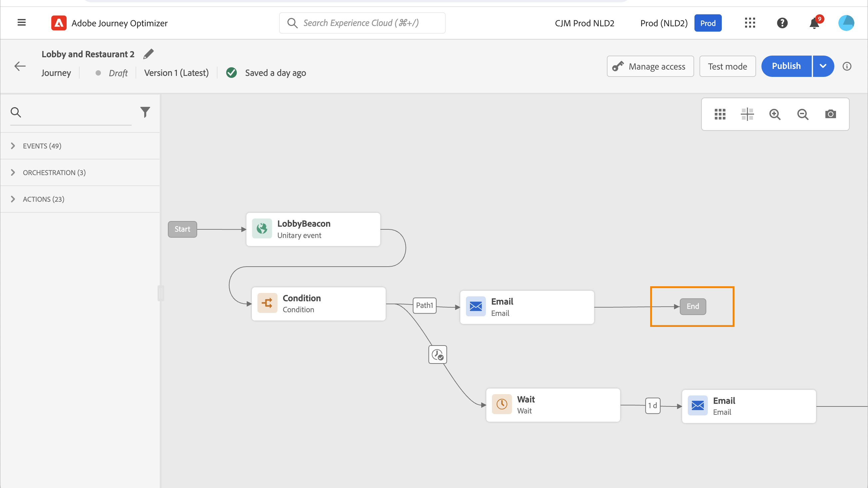Click the camera screenshot icon

tap(830, 114)
